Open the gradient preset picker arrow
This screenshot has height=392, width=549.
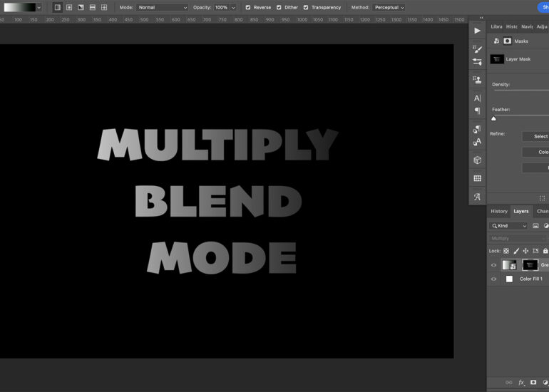39,7
